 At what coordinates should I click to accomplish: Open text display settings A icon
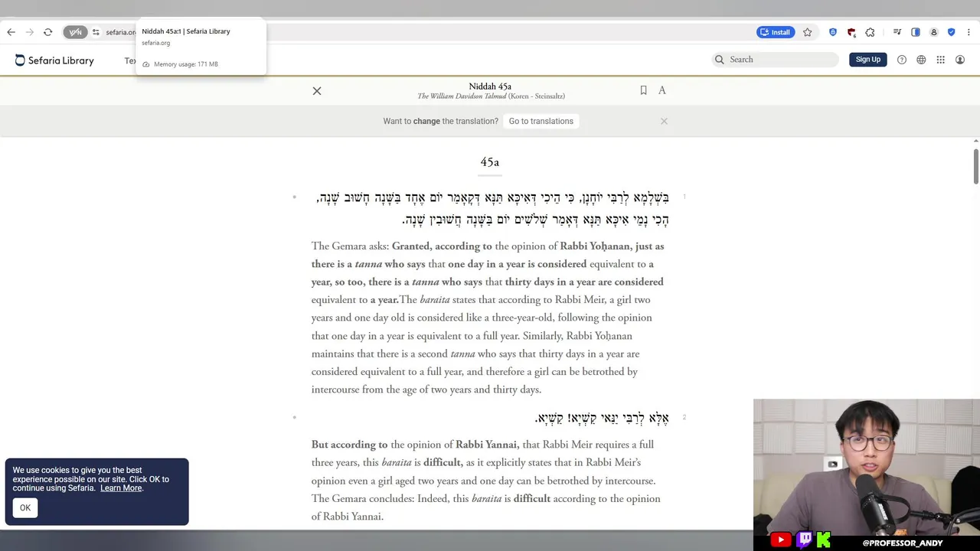662,90
